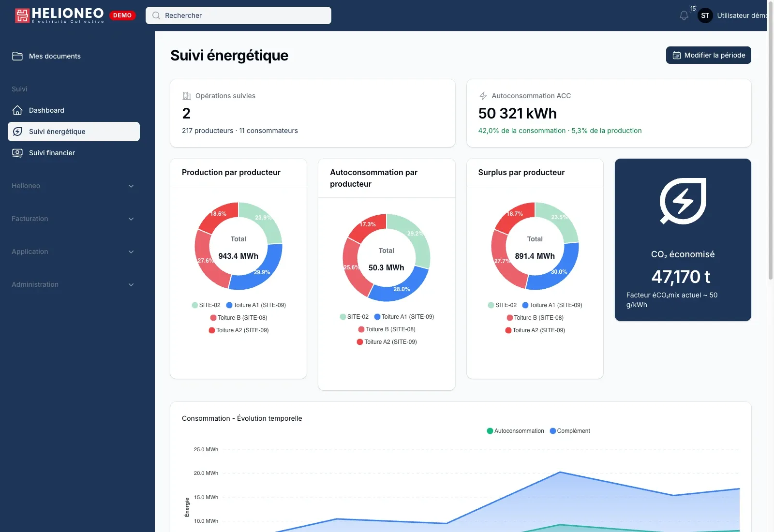The image size is (774, 532).
Task: Select Suivi énergétique menu item
Action: pyautogui.click(x=74, y=132)
